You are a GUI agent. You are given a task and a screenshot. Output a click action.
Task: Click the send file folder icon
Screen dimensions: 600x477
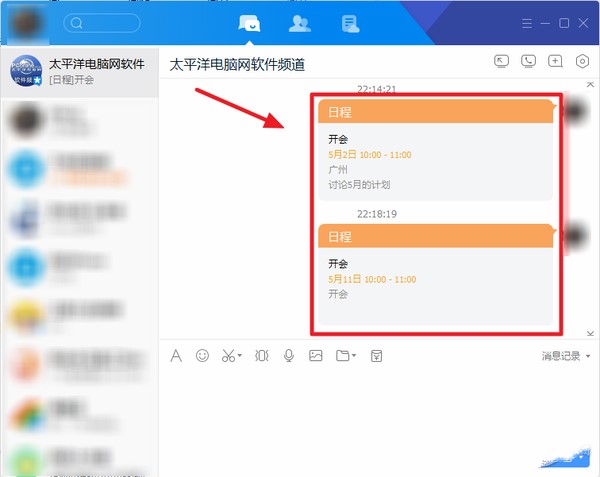(x=342, y=355)
